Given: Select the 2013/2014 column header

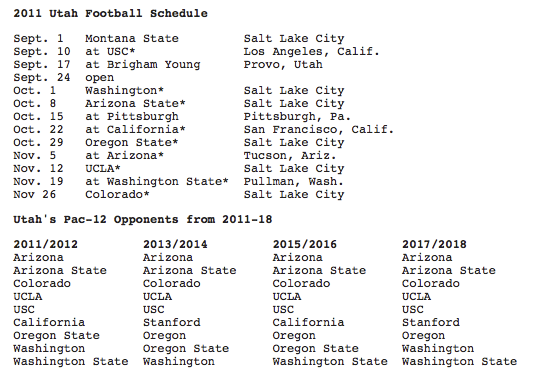Looking at the screenshot, I should pyautogui.click(x=175, y=244).
